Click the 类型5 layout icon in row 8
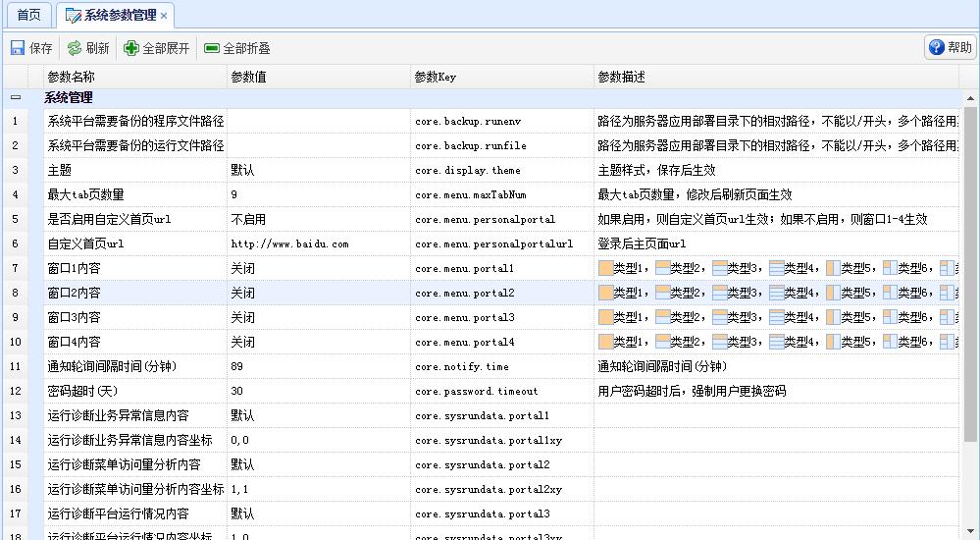Viewport: 980px width, 540px height. (833, 293)
